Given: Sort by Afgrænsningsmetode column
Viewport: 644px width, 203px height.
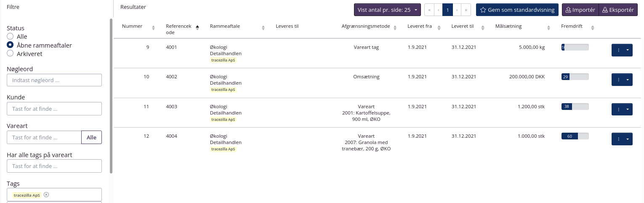Looking at the screenshot, I should pyautogui.click(x=399, y=28).
